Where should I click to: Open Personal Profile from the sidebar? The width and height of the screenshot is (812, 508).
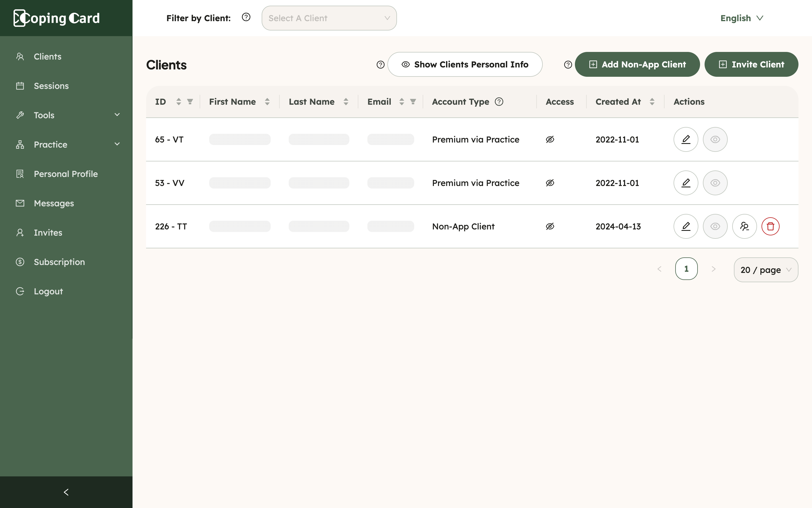[x=66, y=174]
